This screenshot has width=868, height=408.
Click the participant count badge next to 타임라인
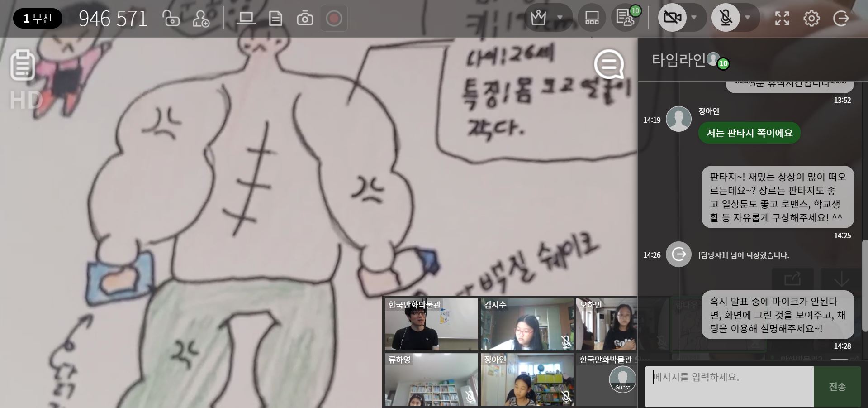click(x=723, y=63)
